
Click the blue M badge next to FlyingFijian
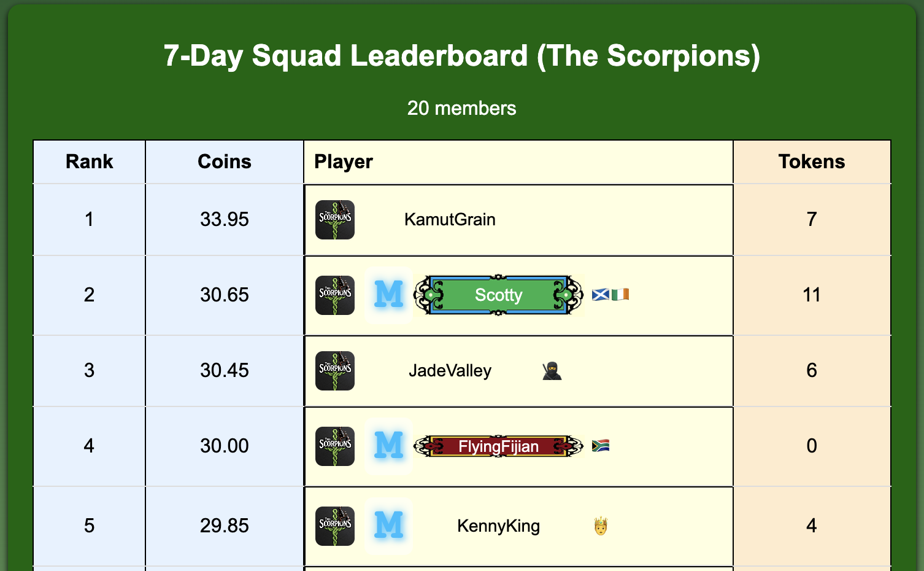click(x=389, y=446)
